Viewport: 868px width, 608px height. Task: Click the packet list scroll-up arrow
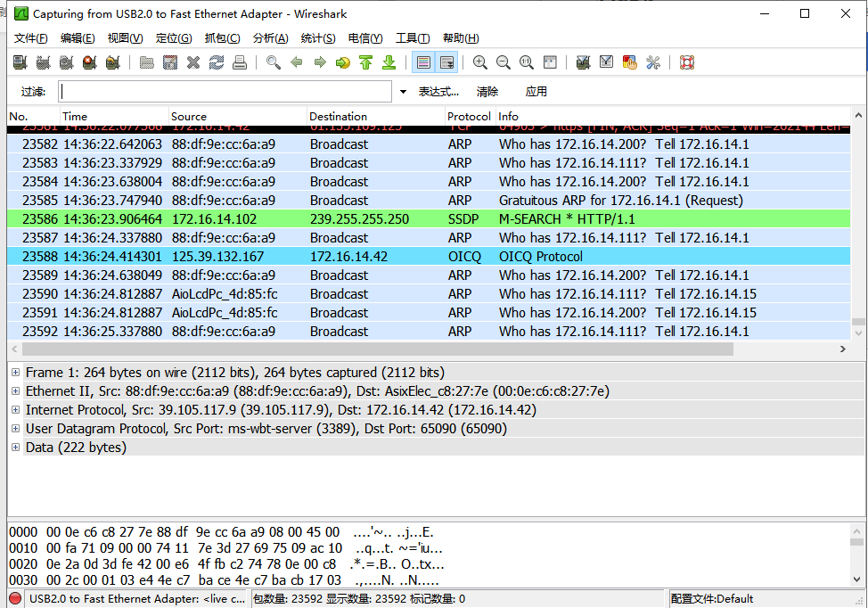pos(858,116)
